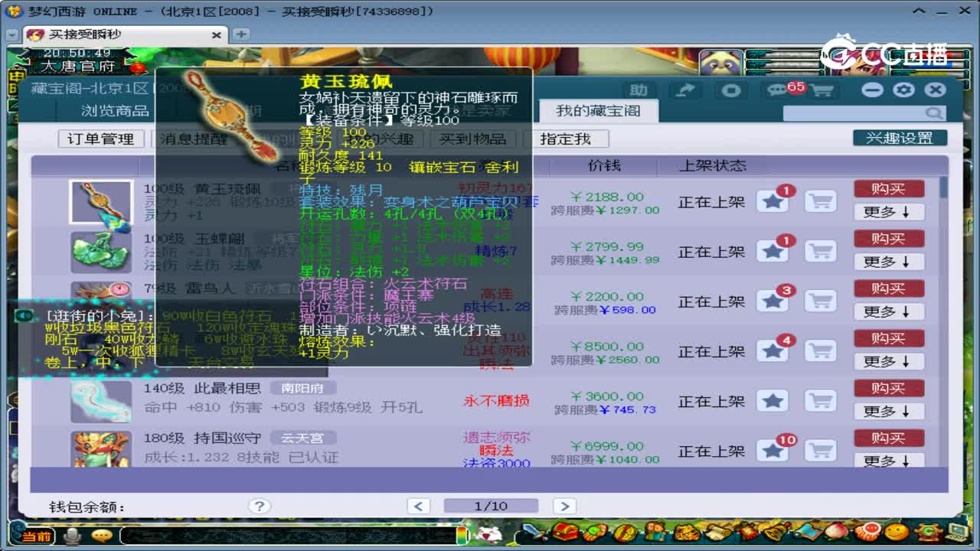Expand 更多 for 雷鸟人

pos(889,311)
